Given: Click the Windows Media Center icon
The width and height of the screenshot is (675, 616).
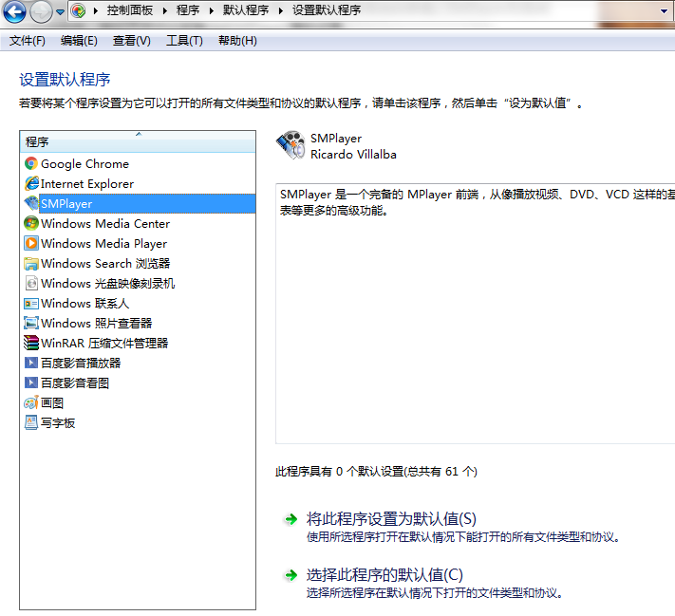Looking at the screenshot, I should 31,223.
